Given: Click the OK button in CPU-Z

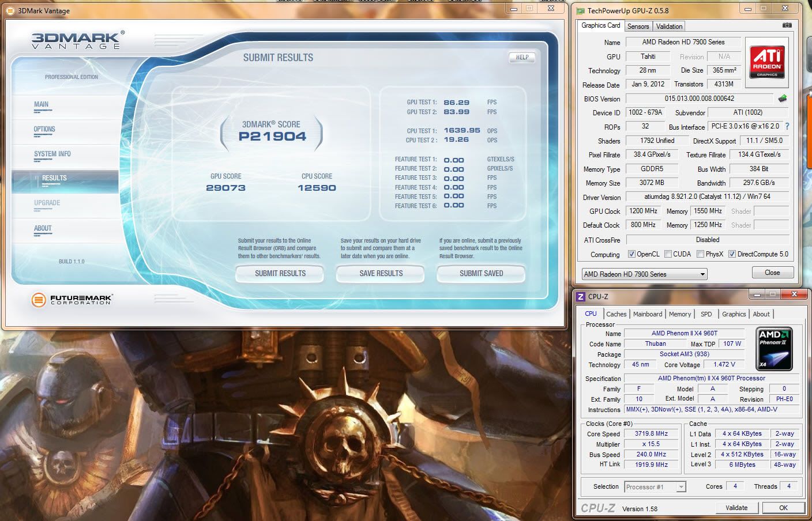Looking at the screenshot, I should 783,508.
